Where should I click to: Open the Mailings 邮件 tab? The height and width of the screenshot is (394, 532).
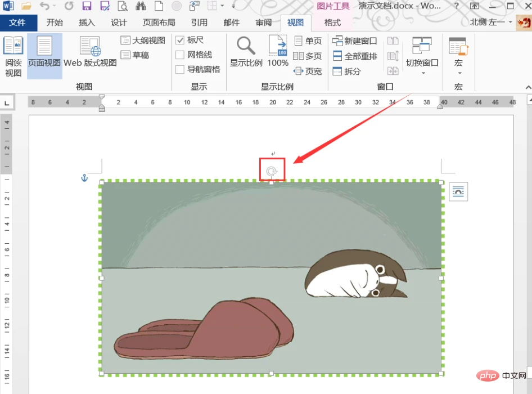click(231, 23)
